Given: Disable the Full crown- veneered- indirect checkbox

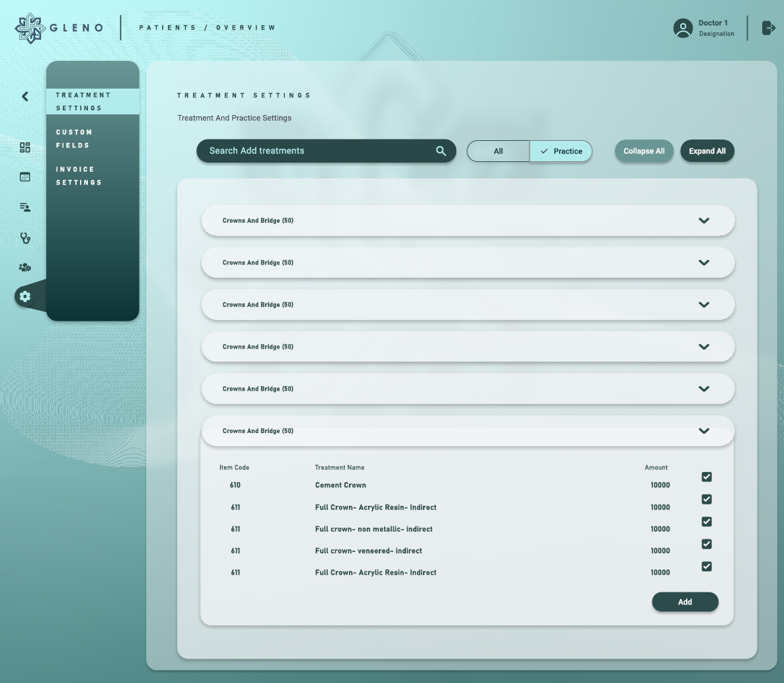Looking at the screenshot, I should [x=706, y=544].
